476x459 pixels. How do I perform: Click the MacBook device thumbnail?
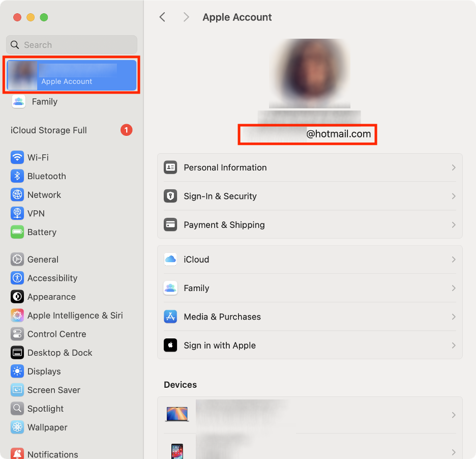177,414
